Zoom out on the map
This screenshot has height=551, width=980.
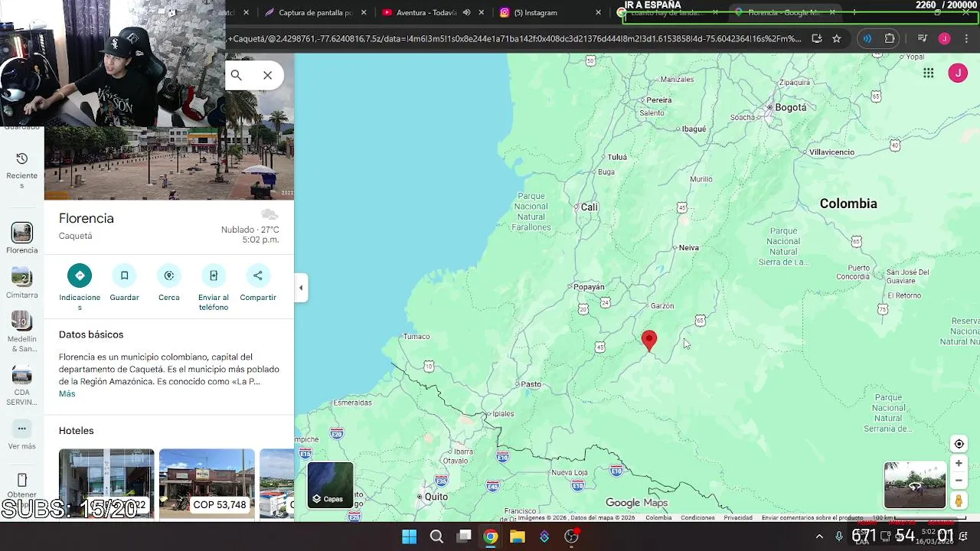959,481
